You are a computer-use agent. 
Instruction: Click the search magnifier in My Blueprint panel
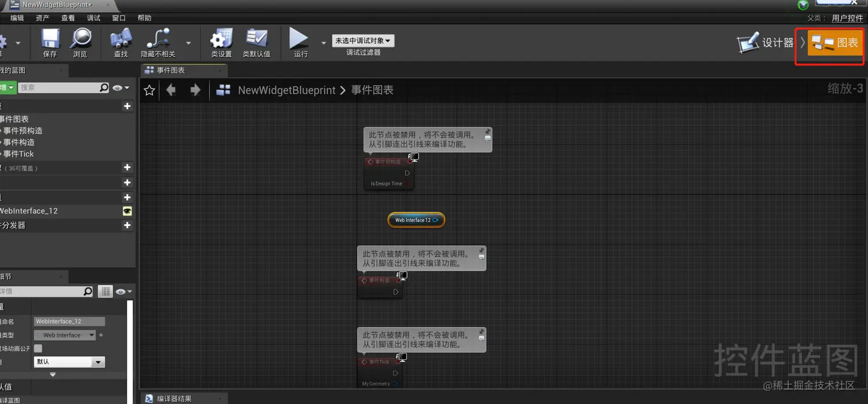point(104,88)
